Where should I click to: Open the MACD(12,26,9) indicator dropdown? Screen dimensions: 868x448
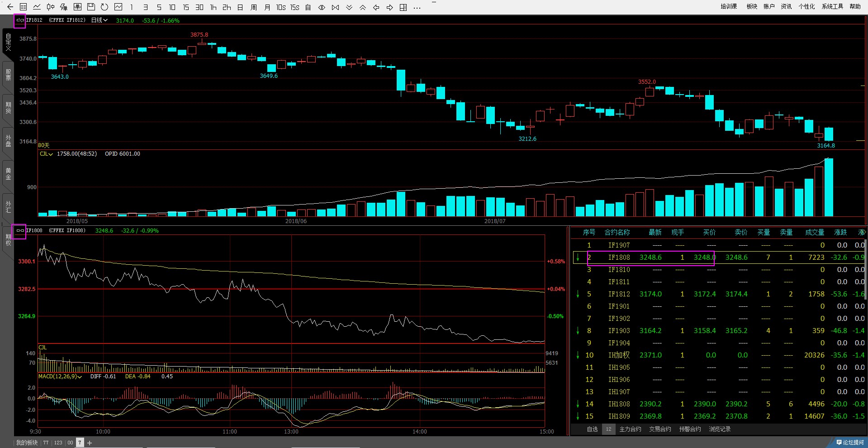click(x=60, y=377)
